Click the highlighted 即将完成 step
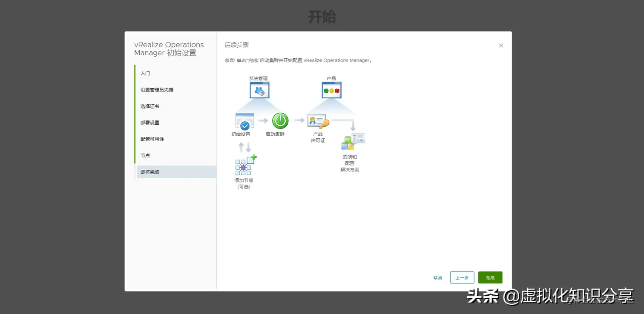The width and height of the screenshot is (644, 314). pyautogui.click(x=150, y=172)
